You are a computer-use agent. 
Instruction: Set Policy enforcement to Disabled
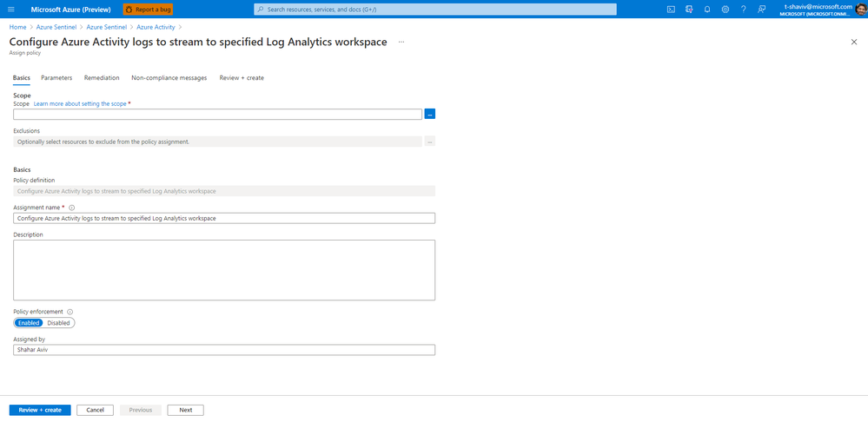[59, 323]
